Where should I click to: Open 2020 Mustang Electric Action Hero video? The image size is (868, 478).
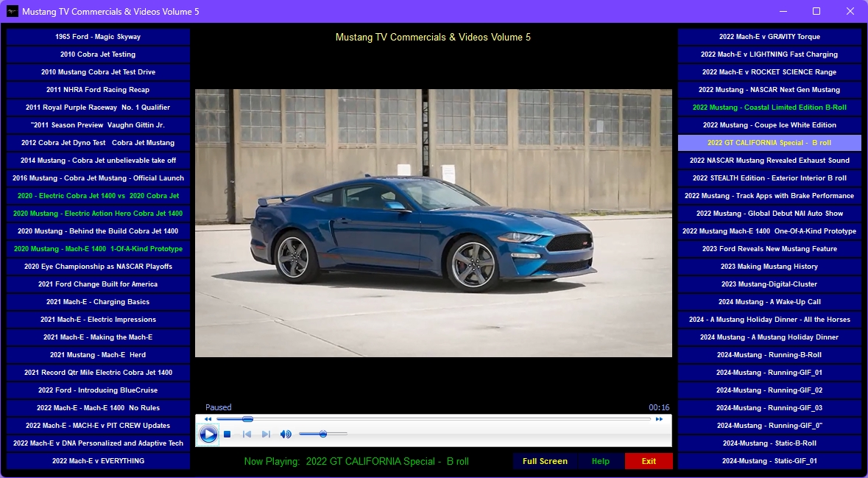coord(98,214)
